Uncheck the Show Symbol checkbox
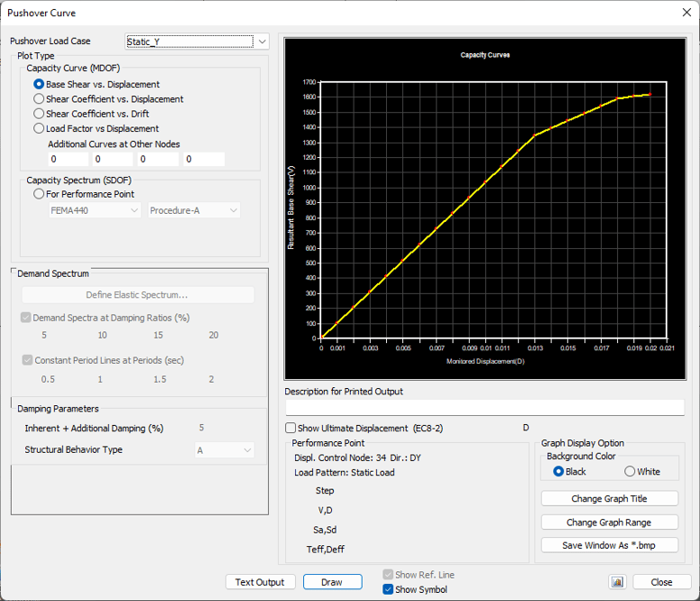Viewport: 700px width, 601px height. tap(388, 590)
